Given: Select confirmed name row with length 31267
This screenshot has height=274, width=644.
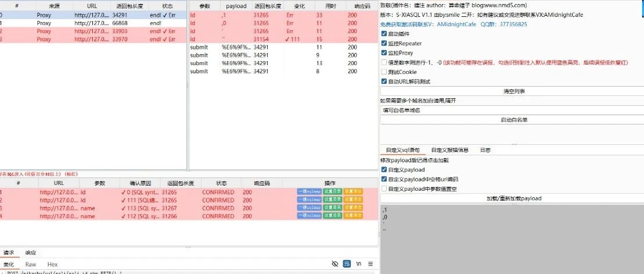Looking at the screenshot, I should click(x=189, y=208).
